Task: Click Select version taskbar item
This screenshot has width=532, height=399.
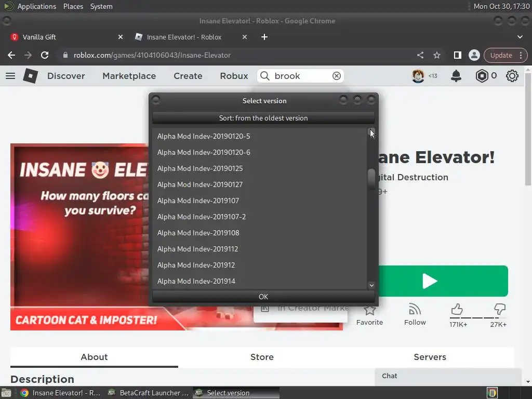Action: 236,393
